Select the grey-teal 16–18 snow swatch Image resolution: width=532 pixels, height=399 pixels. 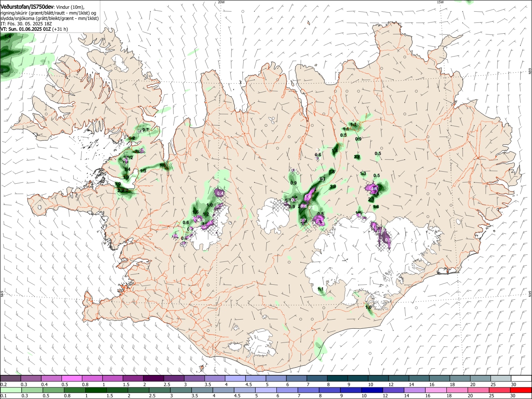point(439,379)
